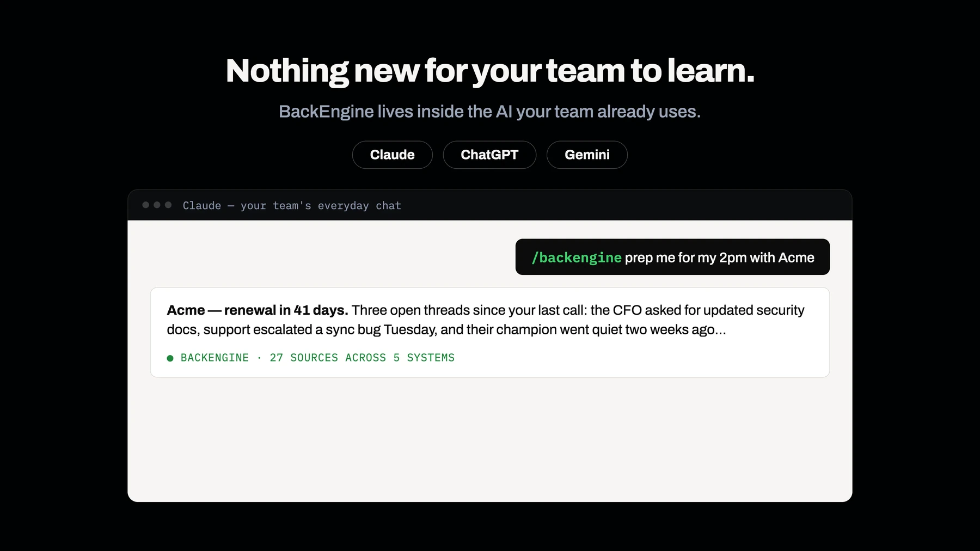This screenshot has width=980, height=551.
Task: Select the Claude pill tab
Action: tap(392, 155)
